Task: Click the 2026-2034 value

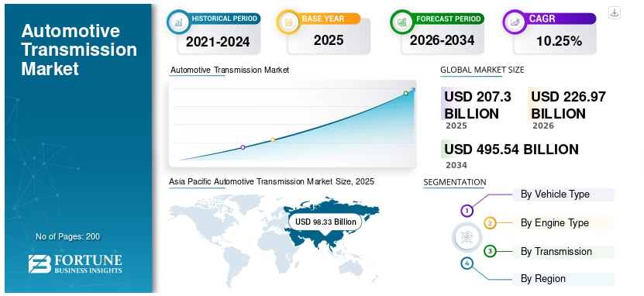Action: [442, 40]
